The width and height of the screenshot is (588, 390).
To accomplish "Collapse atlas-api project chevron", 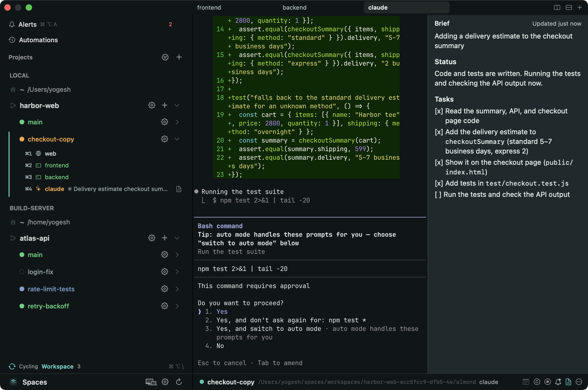I will [x=177, y=238].
